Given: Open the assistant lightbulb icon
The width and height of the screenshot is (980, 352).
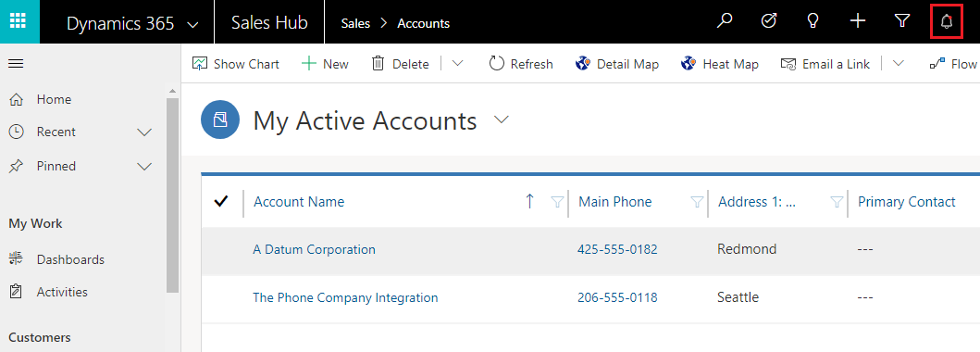Looking at the screenshot, I should pyautogui.click(x=813, y=22).
